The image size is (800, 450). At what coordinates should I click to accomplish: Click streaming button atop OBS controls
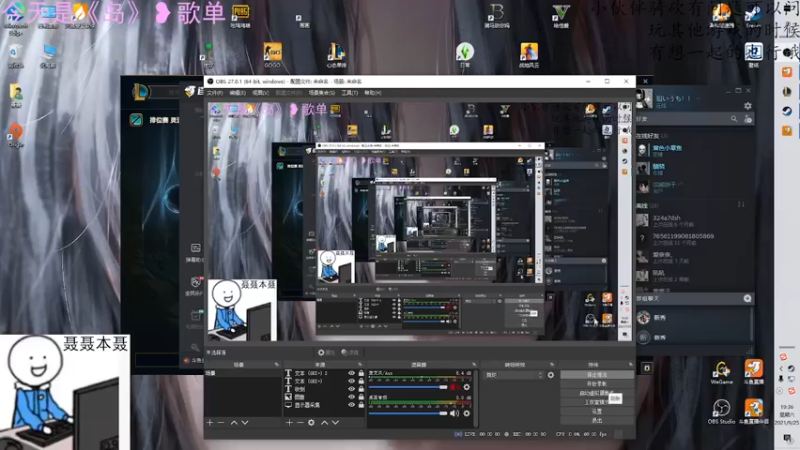pyautogui.click(x=596, y=375)
